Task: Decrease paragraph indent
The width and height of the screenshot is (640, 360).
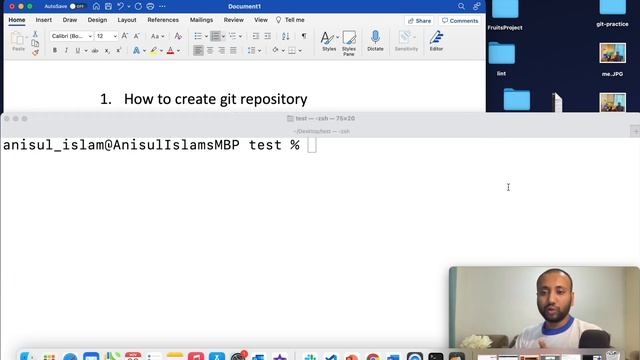Action: coord(256,36)
